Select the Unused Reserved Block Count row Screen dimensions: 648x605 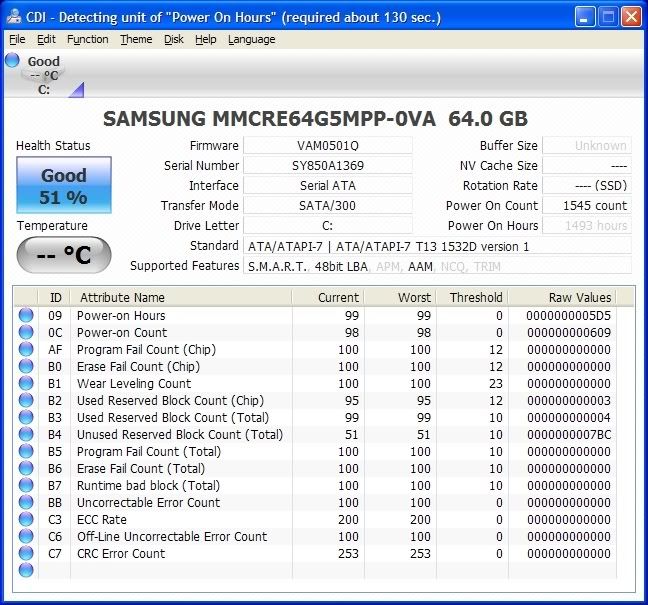180,435
